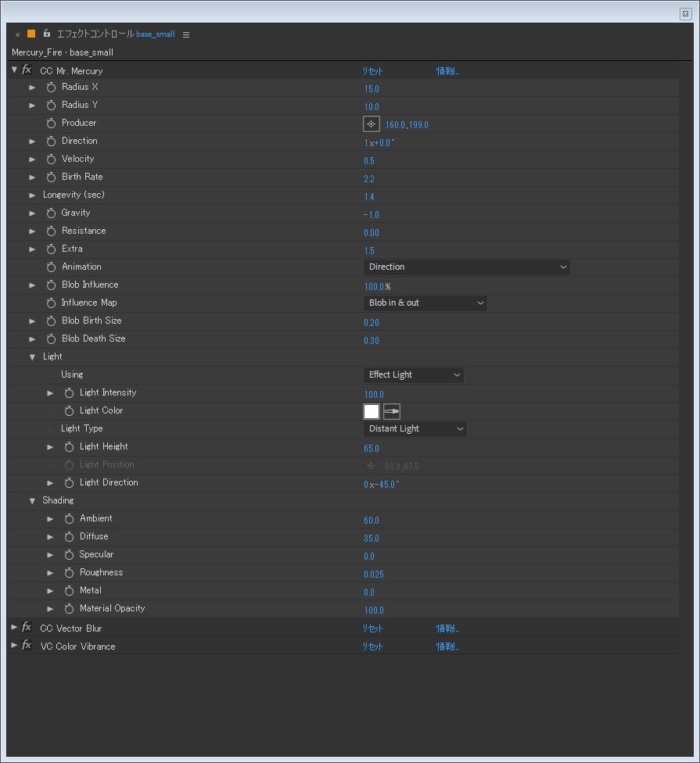Screen dimensions: 700x763
Task: Expand the CC Vector Blur effect
Action: tap(14, 628)
